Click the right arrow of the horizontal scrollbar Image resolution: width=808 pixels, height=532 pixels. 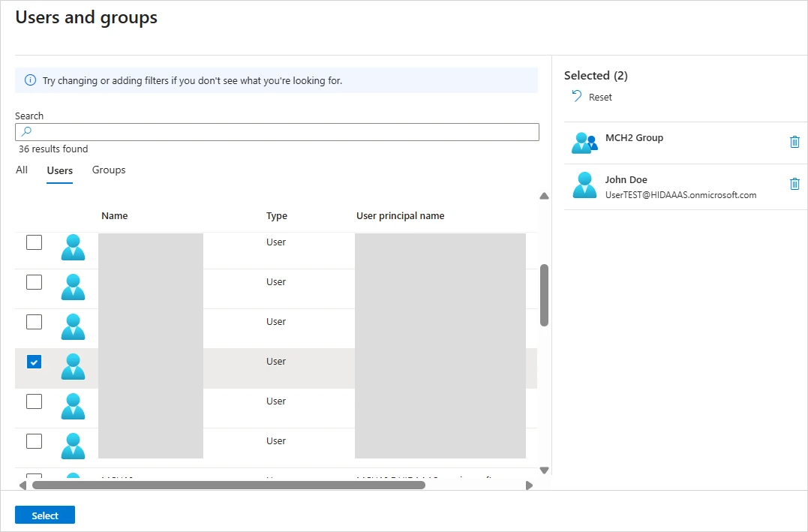point(529,485)
